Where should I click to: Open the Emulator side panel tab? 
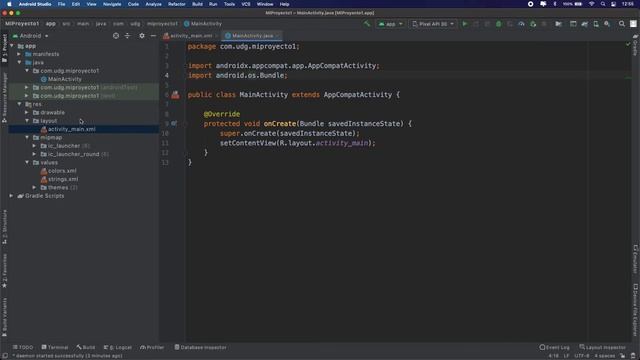tap(635, 259)
